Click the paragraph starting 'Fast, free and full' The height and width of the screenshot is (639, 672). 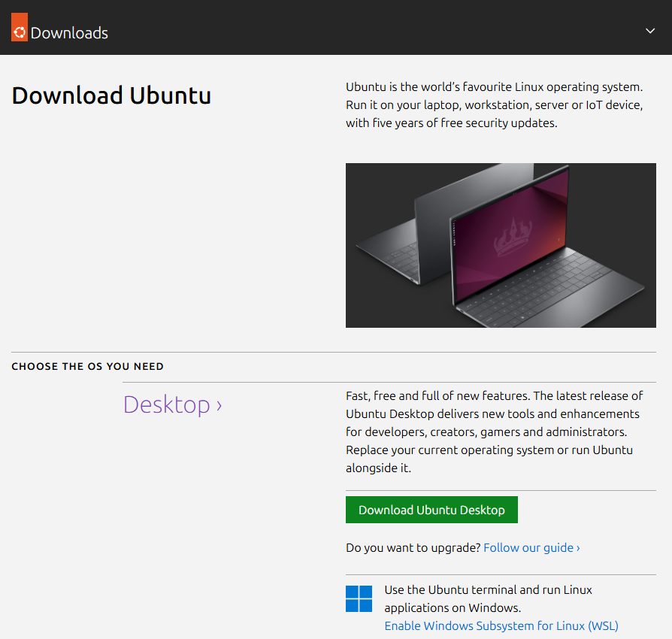[x=494, y=432]
